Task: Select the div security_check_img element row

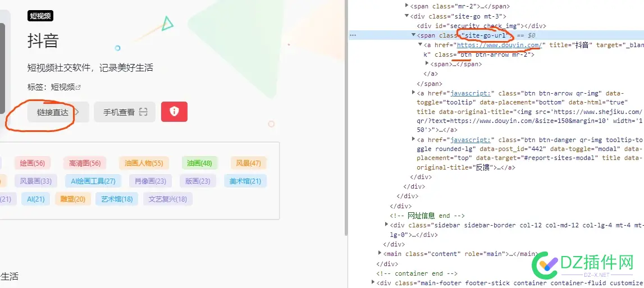Action: (x=481, y=26)
